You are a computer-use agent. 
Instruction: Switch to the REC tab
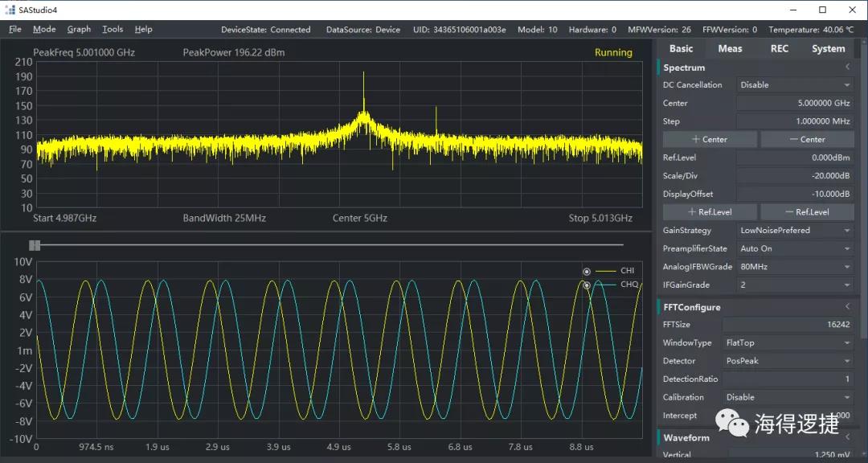coord(779,49)
